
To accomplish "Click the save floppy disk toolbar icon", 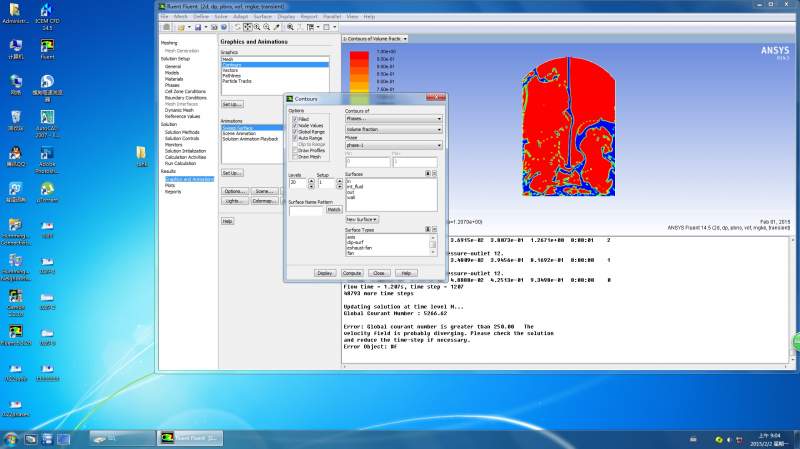I will pos(198,27).
